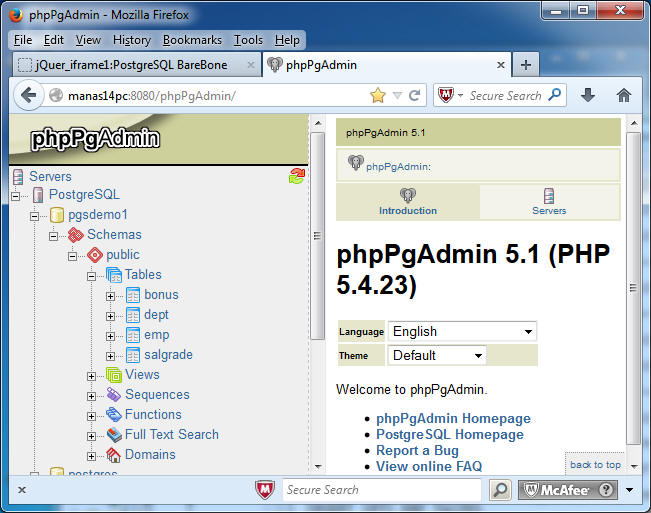Click the green Views icon
The width and height of the screenshot is (651, 513).
114,375
